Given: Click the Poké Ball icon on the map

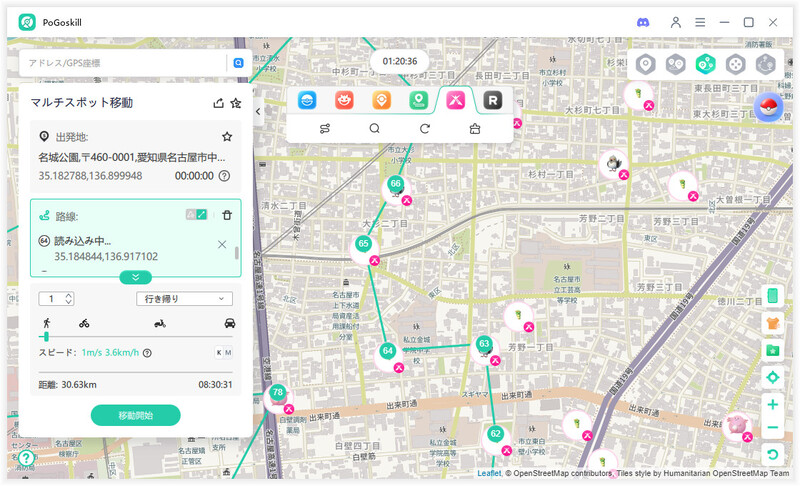Looking at the screenshot, I should coord(769,109).
